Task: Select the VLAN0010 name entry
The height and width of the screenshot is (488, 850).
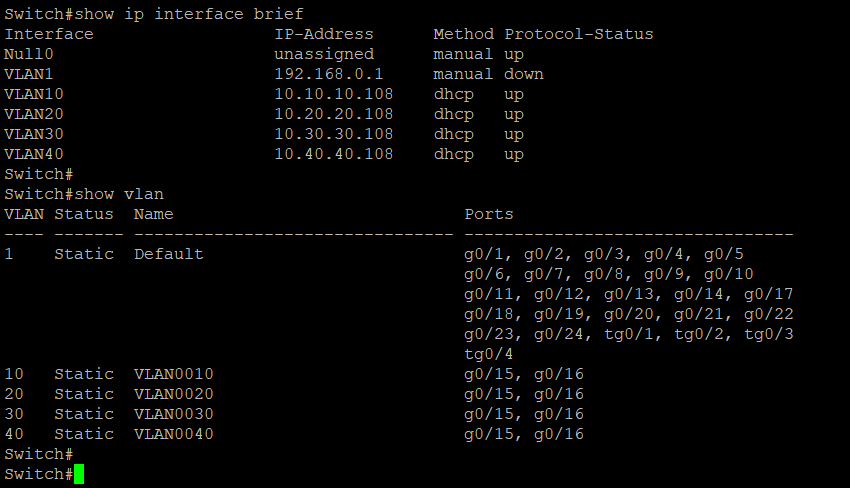Action: point(173,374)
